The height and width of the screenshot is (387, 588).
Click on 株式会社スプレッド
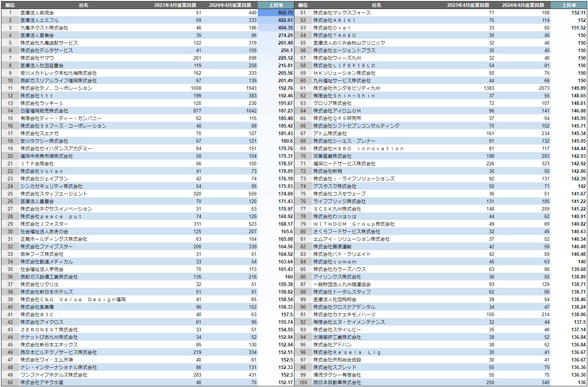335,367
